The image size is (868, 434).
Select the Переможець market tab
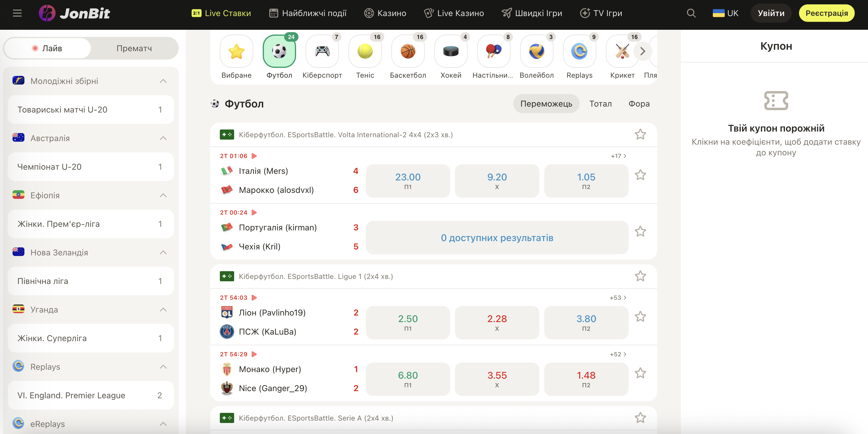click(546, 104)
